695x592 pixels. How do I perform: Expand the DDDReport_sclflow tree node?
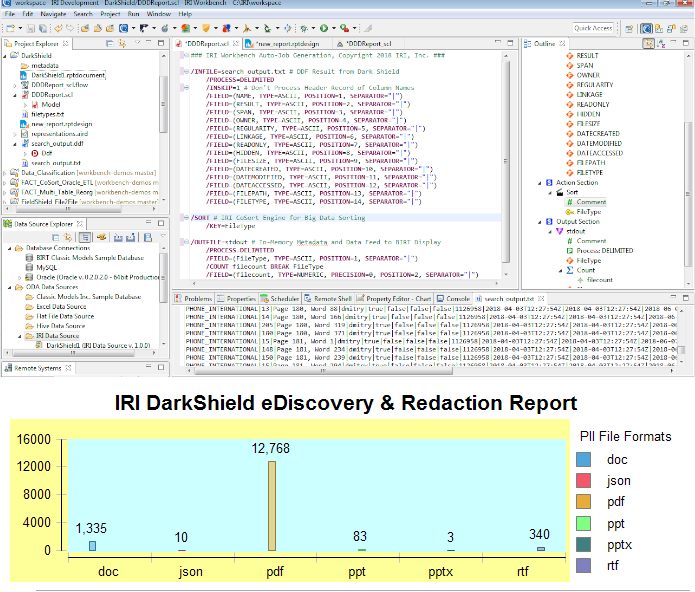(x=15, y=85)
